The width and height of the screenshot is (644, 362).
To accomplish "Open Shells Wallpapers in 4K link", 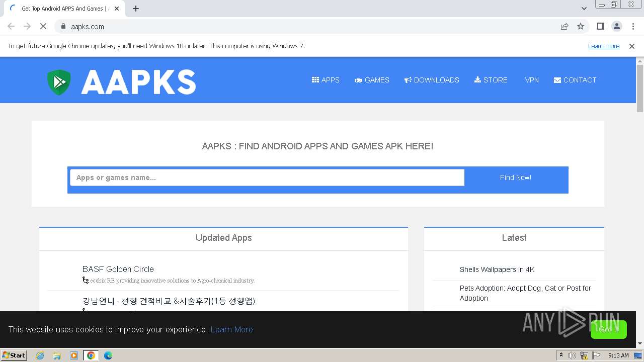I will click(497, 269).
